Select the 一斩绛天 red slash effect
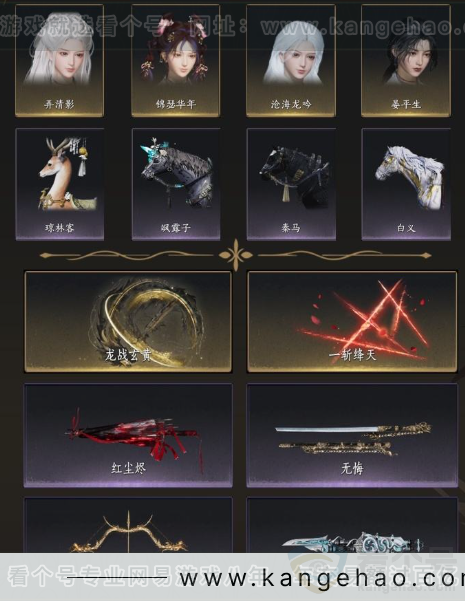Screen dimensions: 465x602 (352, 322)
